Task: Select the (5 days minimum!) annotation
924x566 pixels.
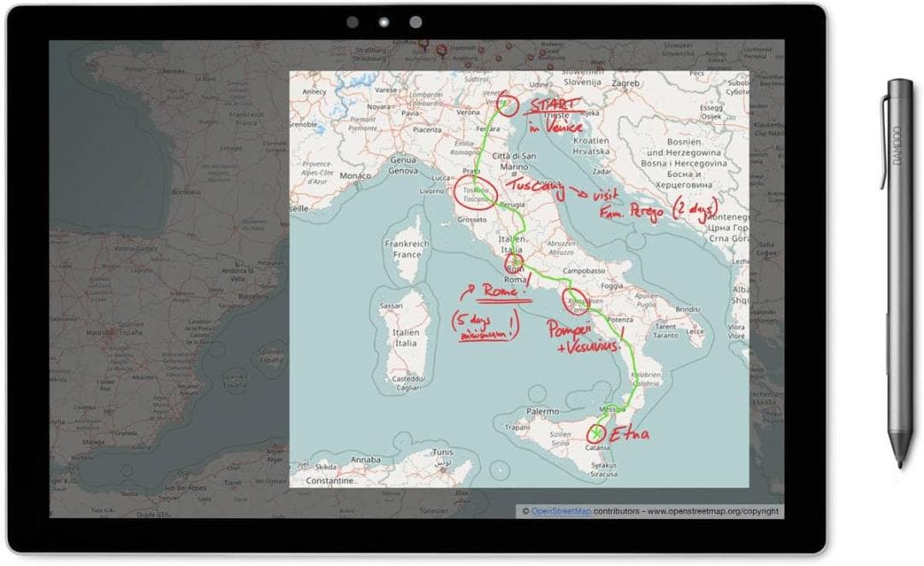Action: click(485, 327)
